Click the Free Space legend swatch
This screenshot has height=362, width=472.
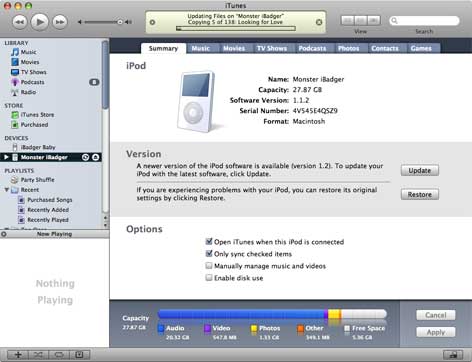pos(347,329)
